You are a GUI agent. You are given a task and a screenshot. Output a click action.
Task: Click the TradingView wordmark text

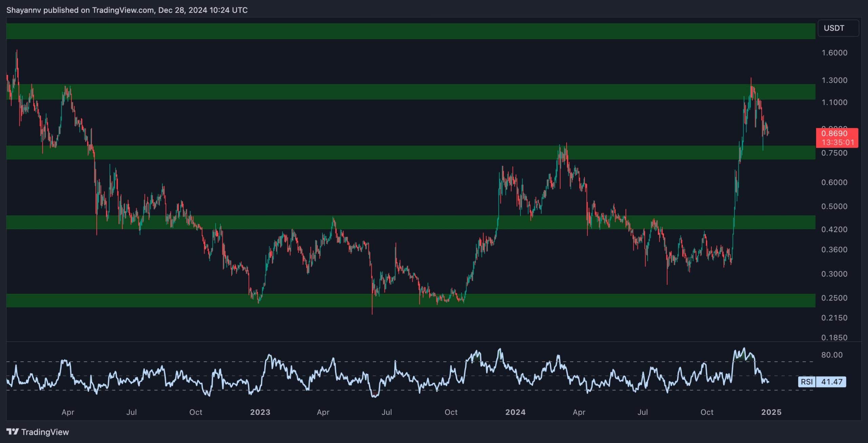pyautogui.click(x=45, y=432)
